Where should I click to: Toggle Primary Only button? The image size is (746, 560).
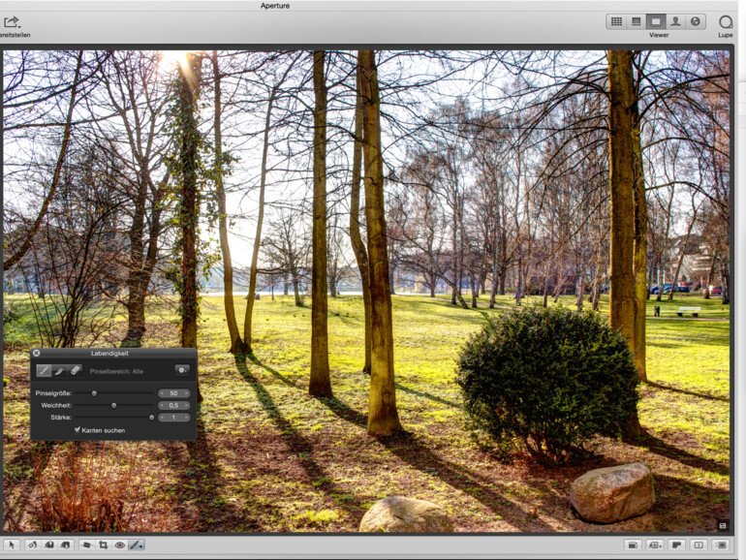[x=677, y=544]
